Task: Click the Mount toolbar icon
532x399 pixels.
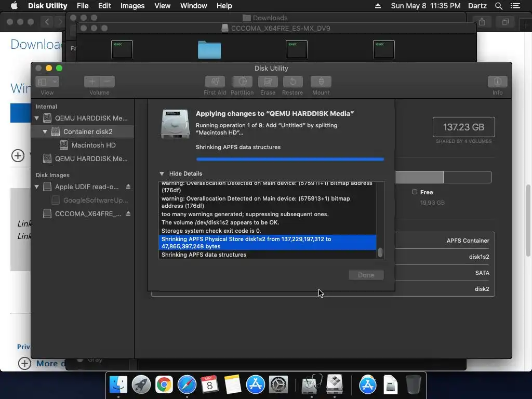Action: coord(321,82)
